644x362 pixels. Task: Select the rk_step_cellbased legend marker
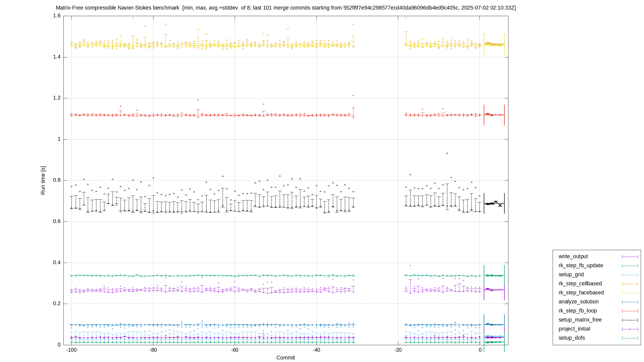coord(630,284)
